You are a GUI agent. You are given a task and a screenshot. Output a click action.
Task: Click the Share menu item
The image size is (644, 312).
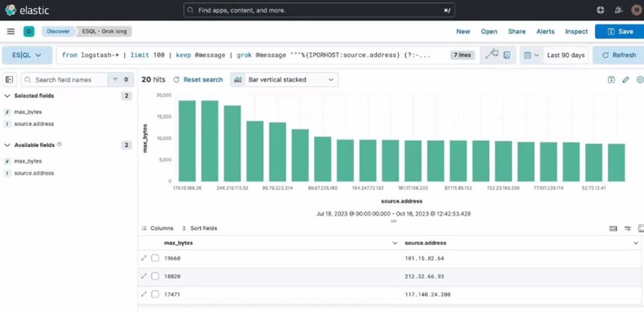coord(517,31)
